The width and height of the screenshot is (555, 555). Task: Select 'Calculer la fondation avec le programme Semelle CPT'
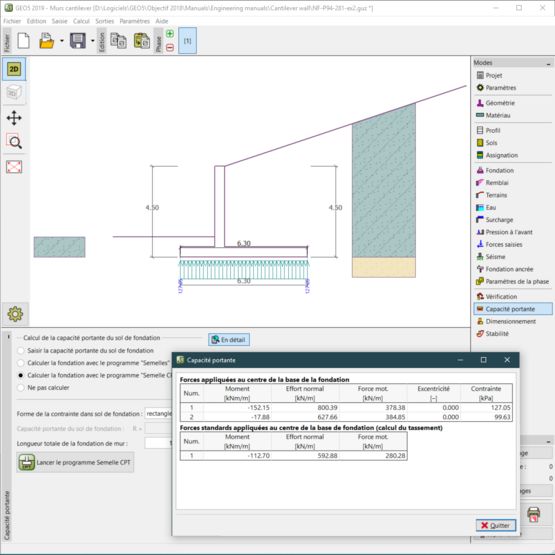[95, 376]
